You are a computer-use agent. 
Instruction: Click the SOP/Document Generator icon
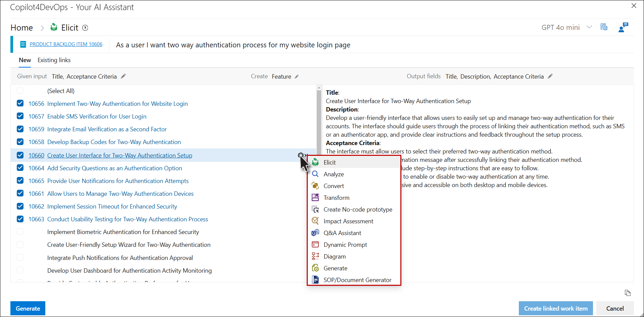(315, 280)
